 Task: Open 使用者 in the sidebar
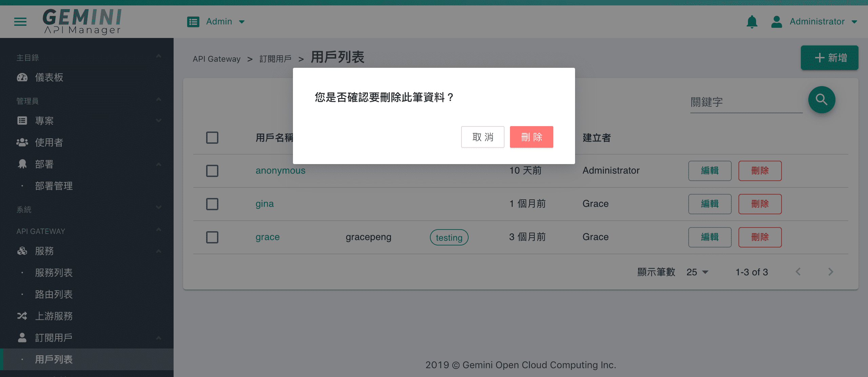(x=87, y=142)
